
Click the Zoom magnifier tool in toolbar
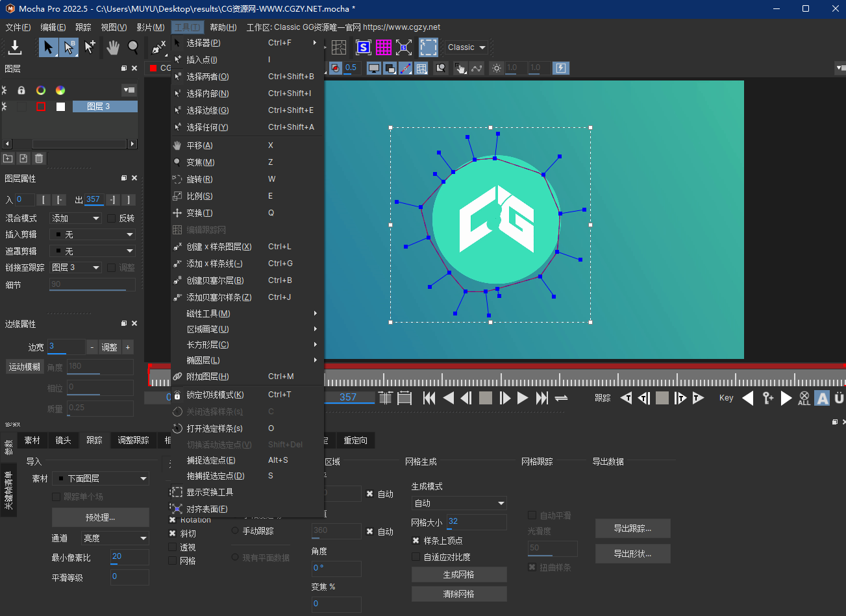[x=133, y=47]
